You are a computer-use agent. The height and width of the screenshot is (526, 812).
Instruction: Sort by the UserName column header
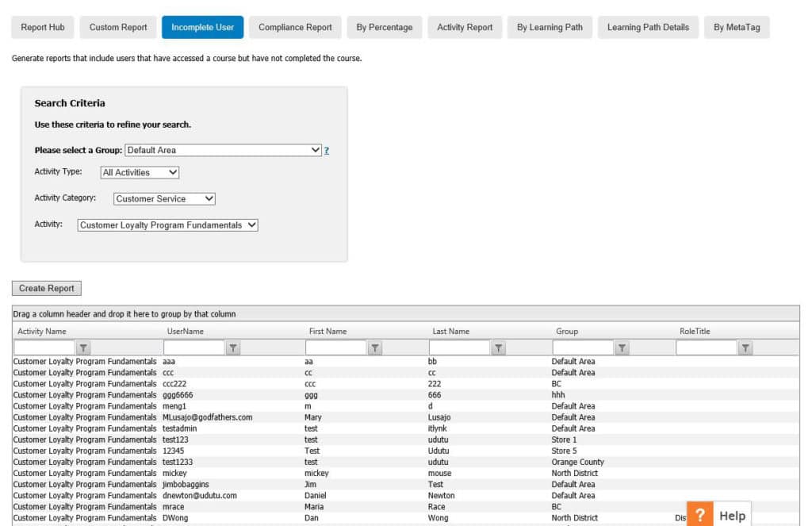[186, 331]
